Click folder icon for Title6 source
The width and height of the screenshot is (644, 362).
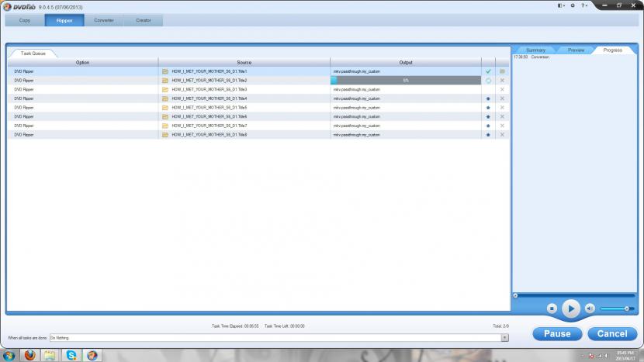pyautogui.click(x=165, y=116)
